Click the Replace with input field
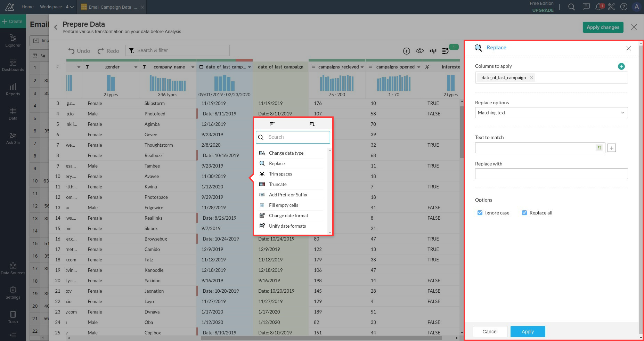Screen dimensions: 644x341 pos(551,173)
